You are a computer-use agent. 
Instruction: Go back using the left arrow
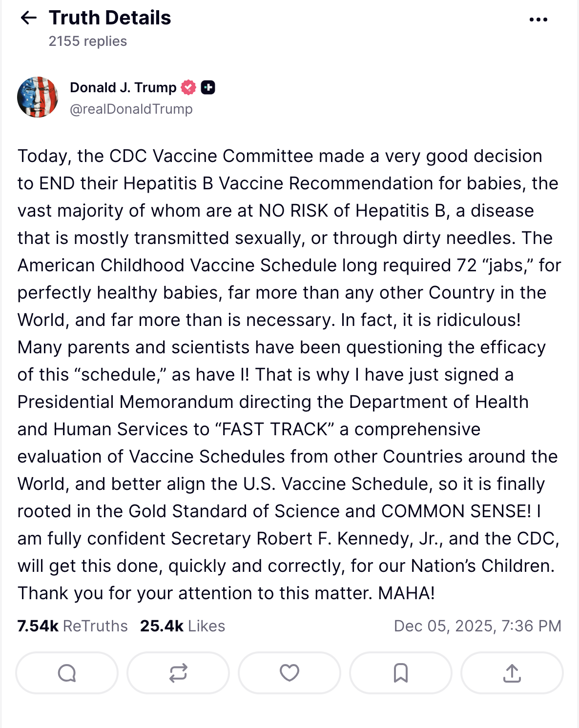point(29,18)
